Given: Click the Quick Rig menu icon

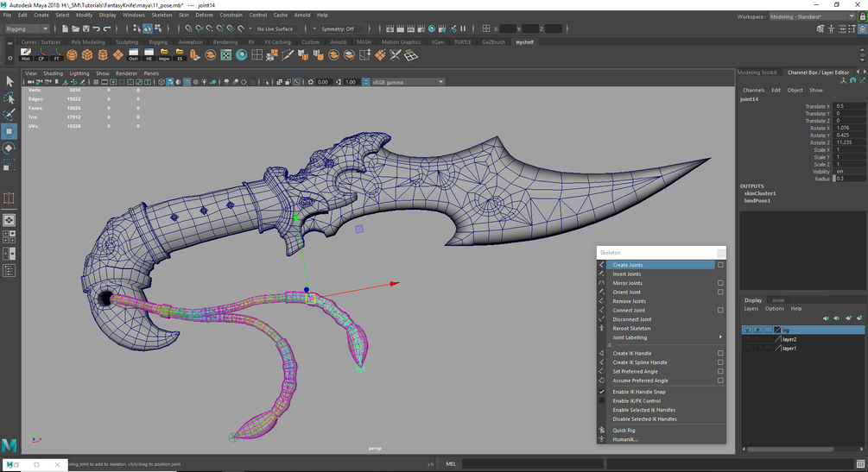Looking at the screenshot, I should [x=602, y=430].
